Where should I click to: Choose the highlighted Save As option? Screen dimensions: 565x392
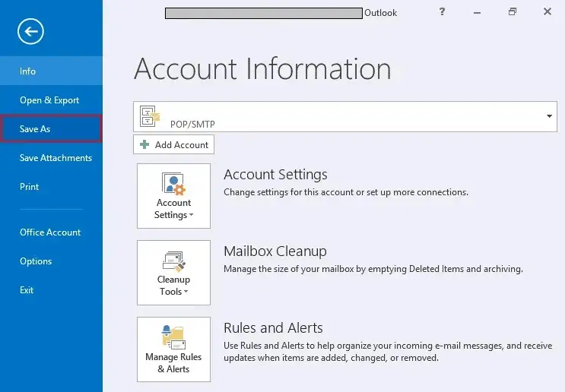36,129
